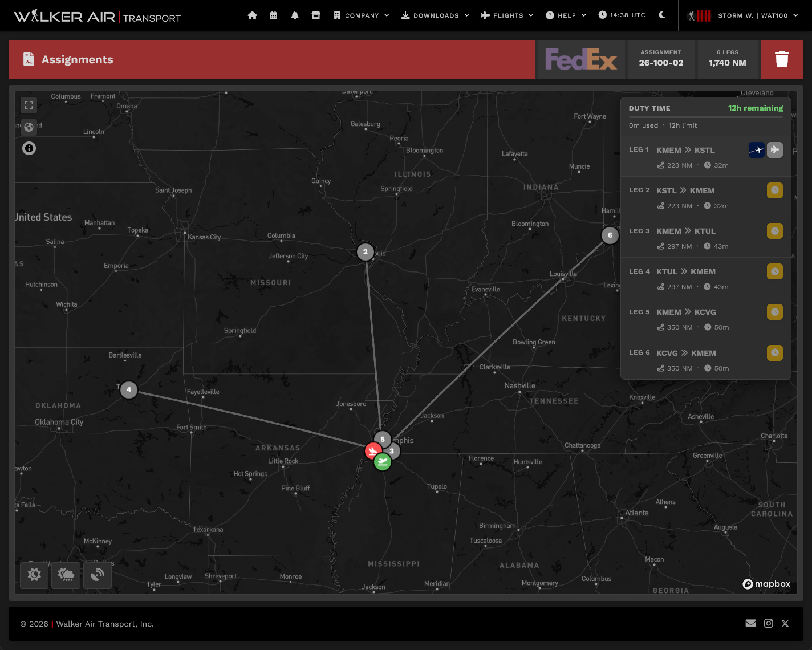Click the Assignments header document icon

pyautogui.click(x=29, y=59)
